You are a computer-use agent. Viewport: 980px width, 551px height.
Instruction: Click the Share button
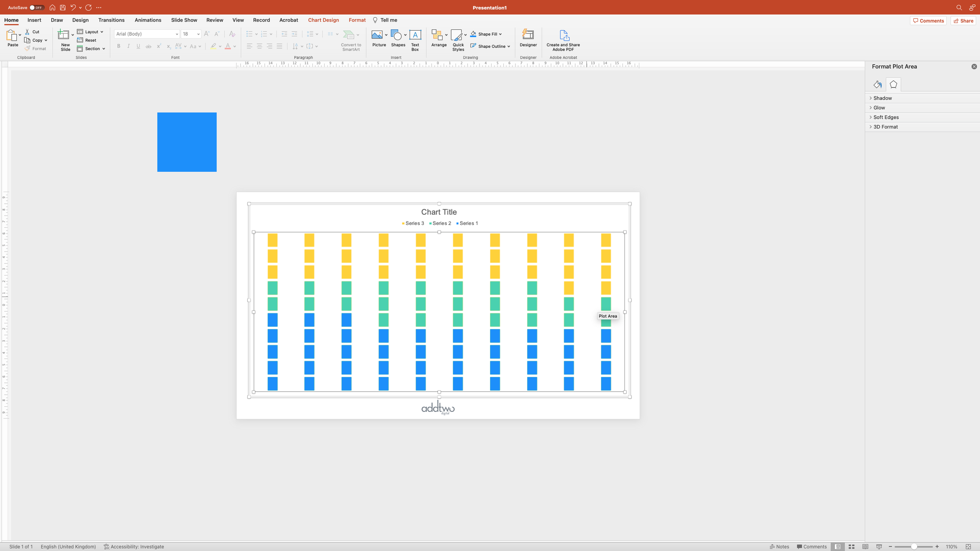(963, 21)
